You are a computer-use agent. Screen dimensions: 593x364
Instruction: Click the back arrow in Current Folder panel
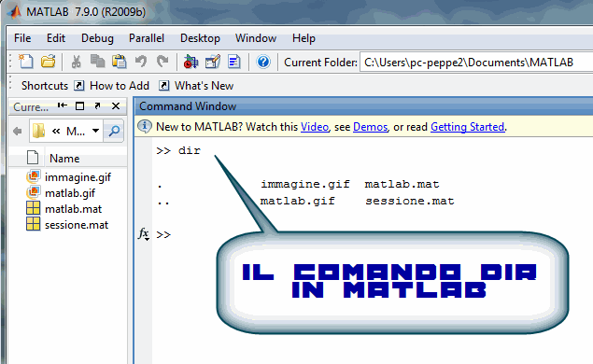(17, 132)
